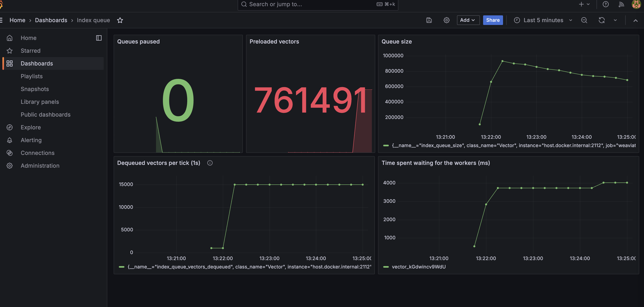Click the Home breadcrumb link
This screenshot has width=644, height=307.
click(x=17, y=20)
